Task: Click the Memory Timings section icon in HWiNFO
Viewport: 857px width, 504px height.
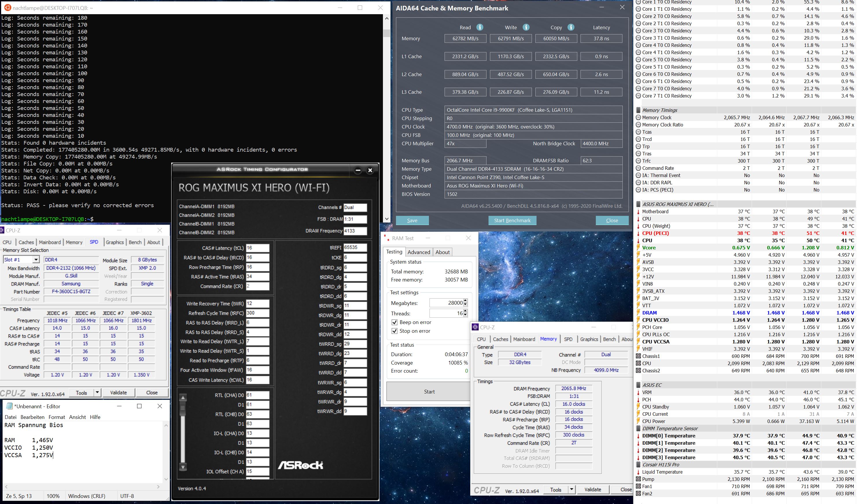Action: click(638, 110)
